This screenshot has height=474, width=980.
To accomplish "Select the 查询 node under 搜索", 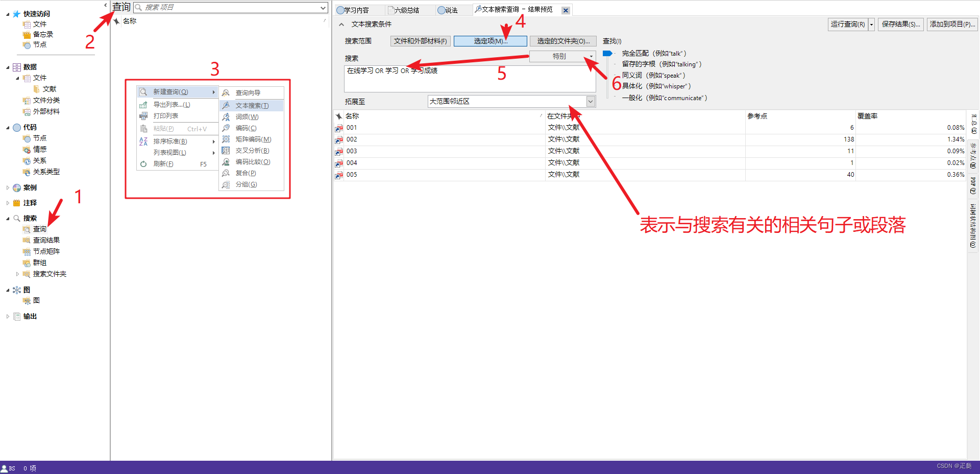I will tap(40, 229).
